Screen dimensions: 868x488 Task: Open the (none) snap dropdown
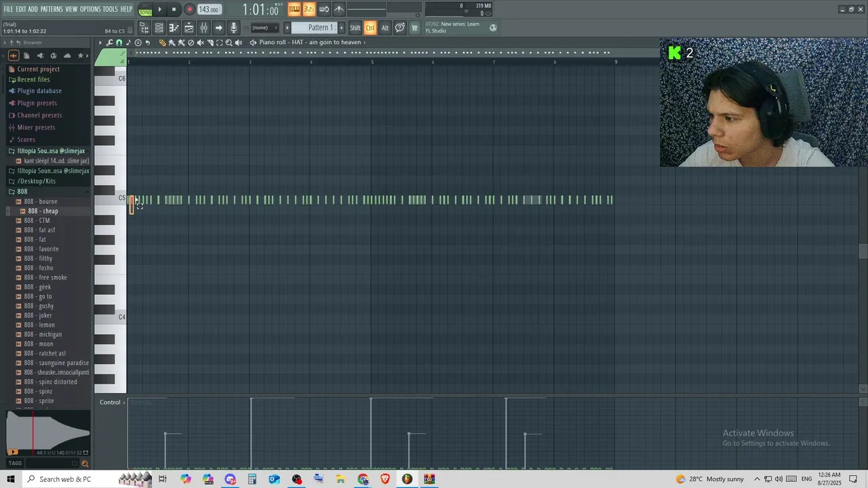(x=264, y=28)
